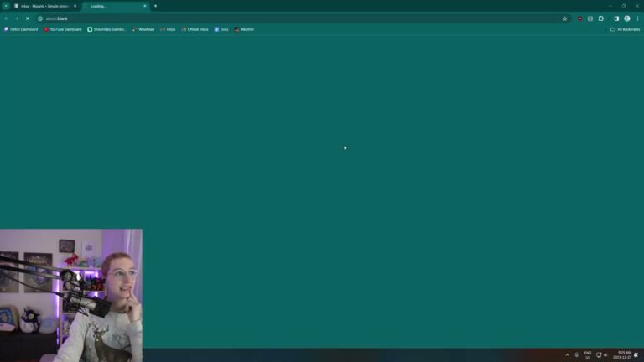Open a new tab with plus button

pyautogui.click(x=155, y=6)
